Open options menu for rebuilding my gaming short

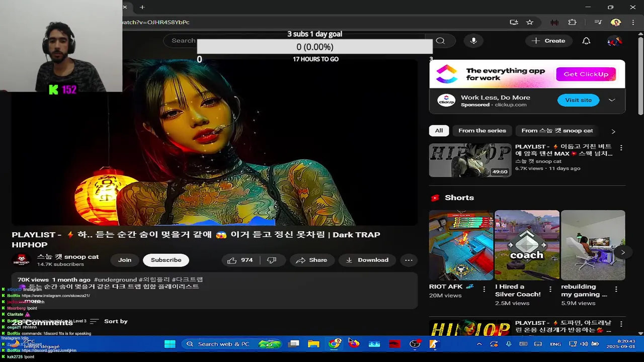(616, 289)
